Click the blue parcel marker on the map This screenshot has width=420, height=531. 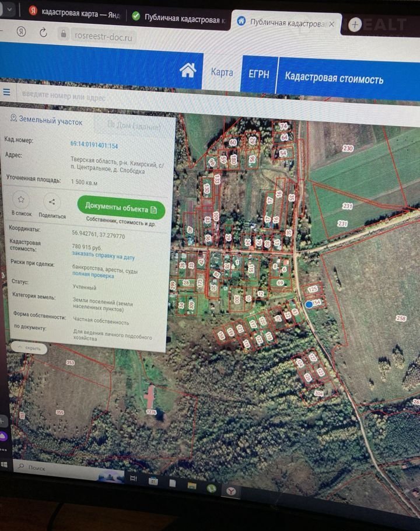(309, 304)
